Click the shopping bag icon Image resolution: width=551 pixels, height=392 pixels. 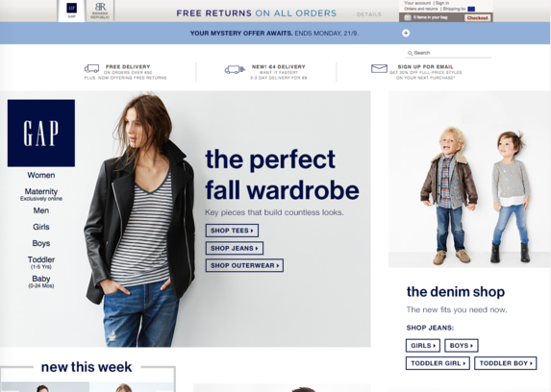(x=408, y=17)
